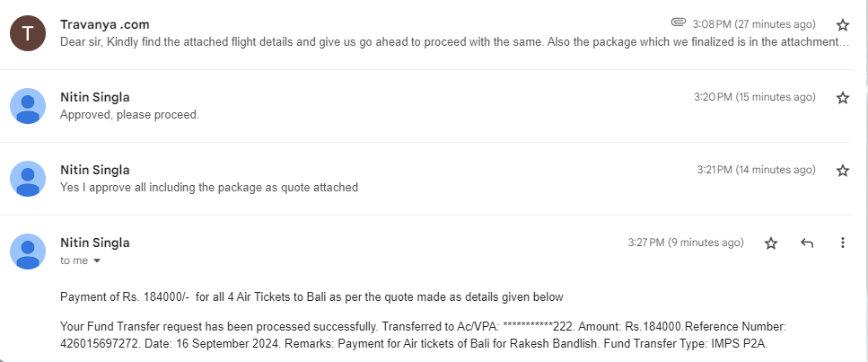The height and width of the screenshot is (362, 868).
Task: Click Nitin Singla avatar on 3:27 PM message
Action: point(28,252)
